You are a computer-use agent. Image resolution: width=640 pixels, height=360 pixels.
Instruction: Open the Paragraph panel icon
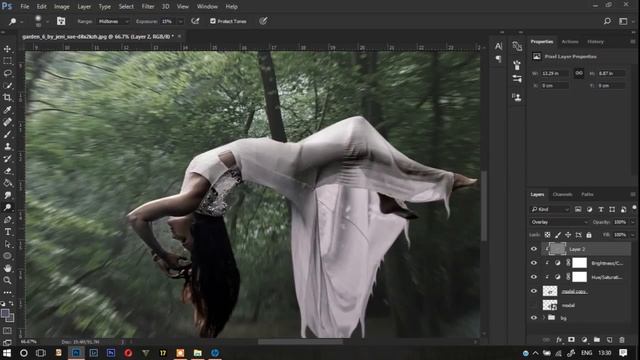498,59
